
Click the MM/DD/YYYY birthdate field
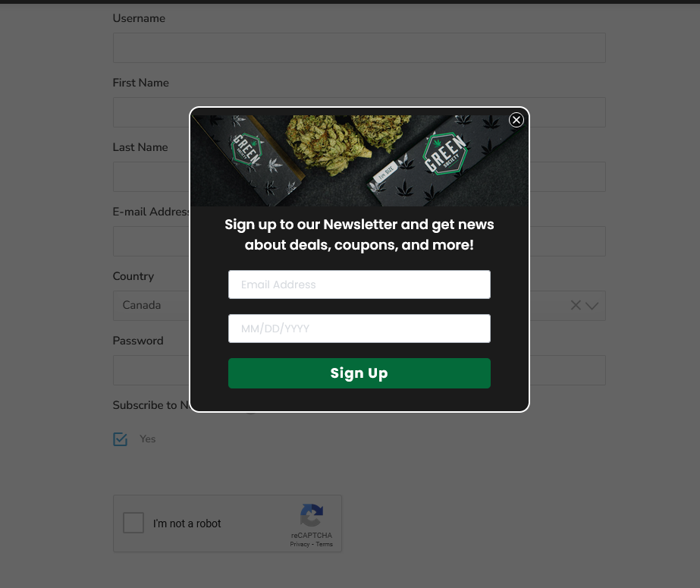(x=359, y=329)
